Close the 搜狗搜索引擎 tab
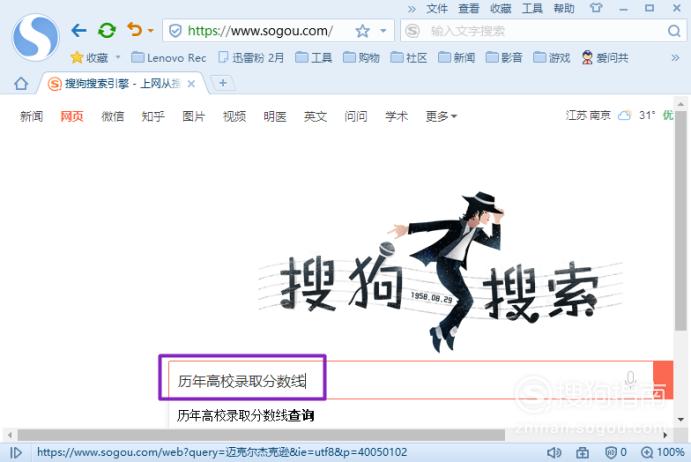The height and width of the screenshot is (462, 691). (x=191, y=84)
